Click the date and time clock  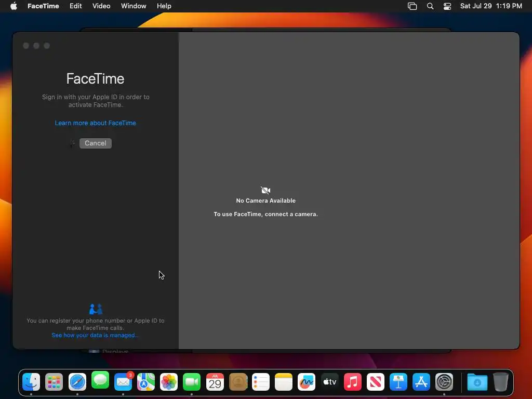(x=491, y=6)
